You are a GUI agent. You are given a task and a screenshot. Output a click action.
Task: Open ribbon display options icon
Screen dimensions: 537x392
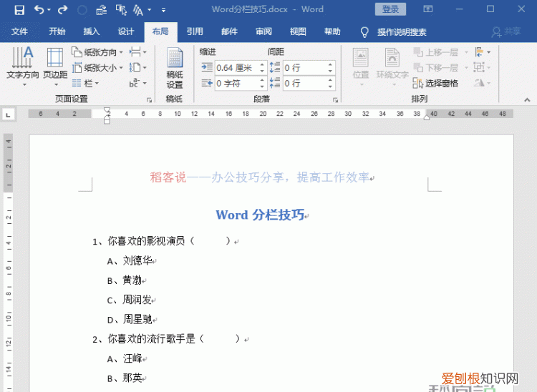coord(427,9)
